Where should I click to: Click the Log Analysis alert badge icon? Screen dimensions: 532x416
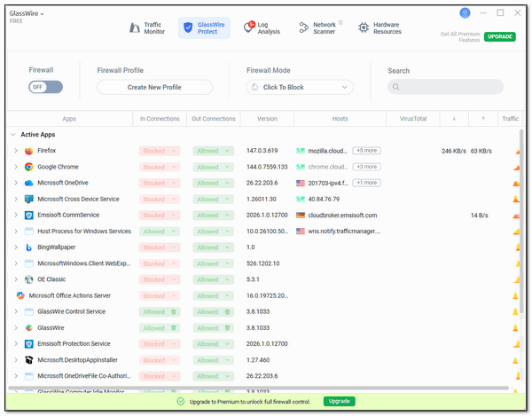pyautogui.click(x=252, y=25)
